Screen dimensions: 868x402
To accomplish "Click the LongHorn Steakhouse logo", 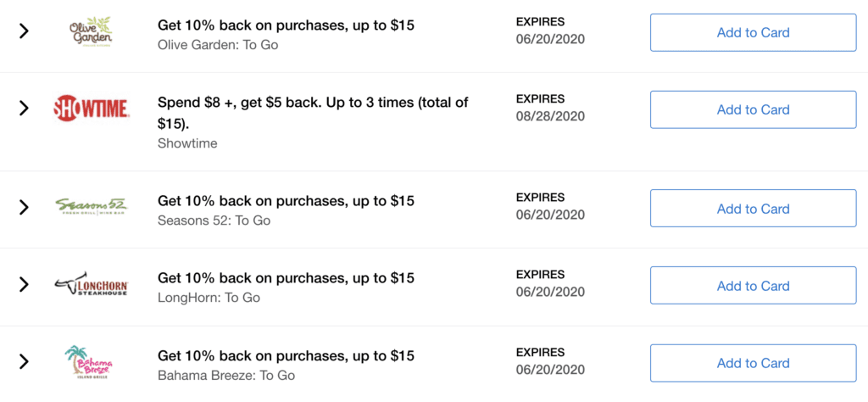I will click(x=92, y=283).
